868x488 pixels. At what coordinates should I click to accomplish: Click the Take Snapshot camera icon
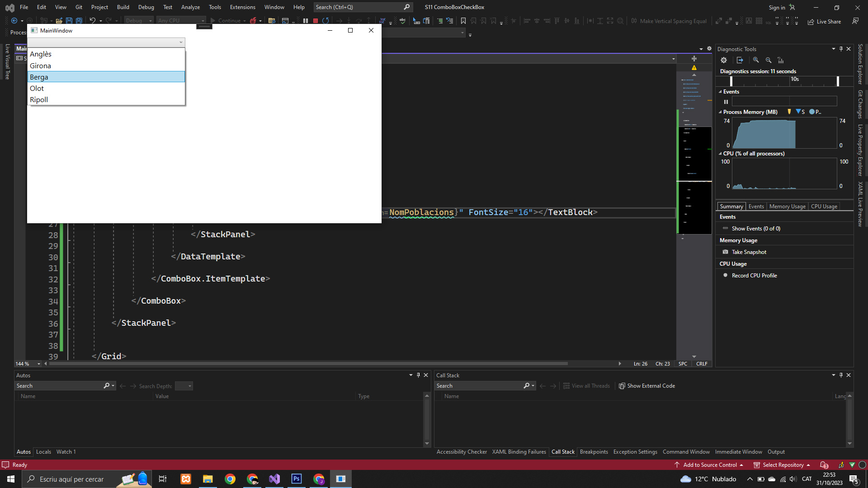pyautogui.click(x=726, y=252)
